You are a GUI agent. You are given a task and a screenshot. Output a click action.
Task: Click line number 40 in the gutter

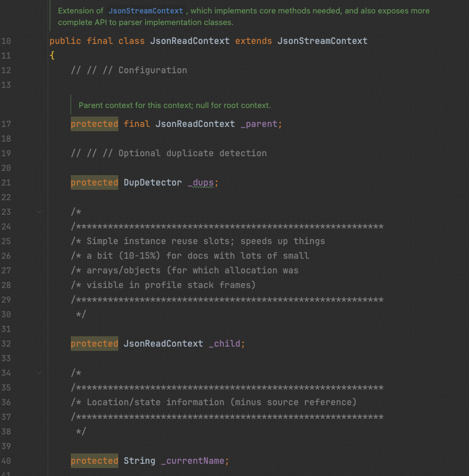click(x=6, y=461)
